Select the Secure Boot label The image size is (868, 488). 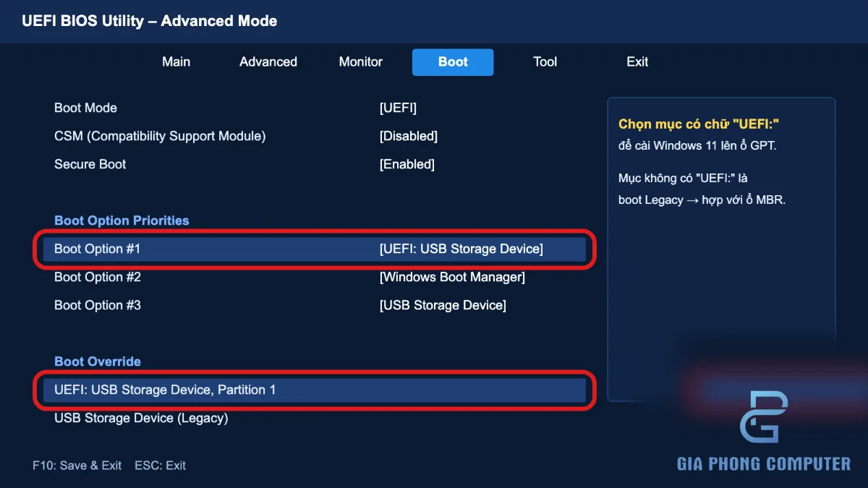click(90, 164)
